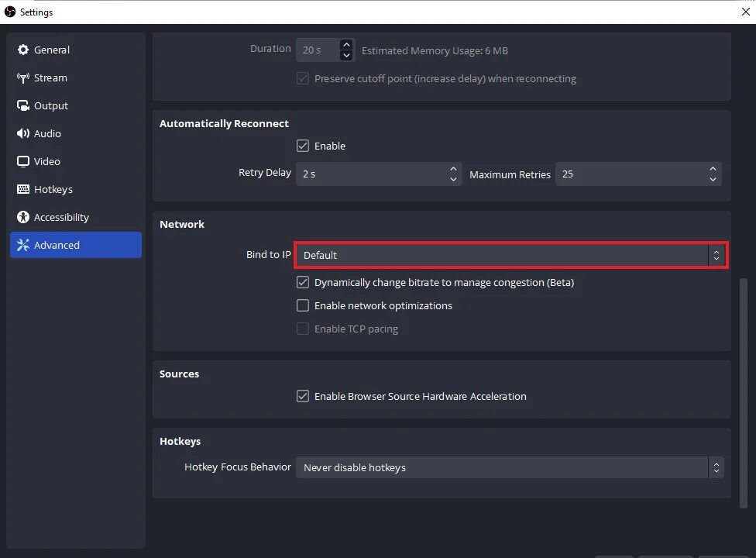The image size is (756, 558).
Task: Click the Network section heading
Action: 182,224
